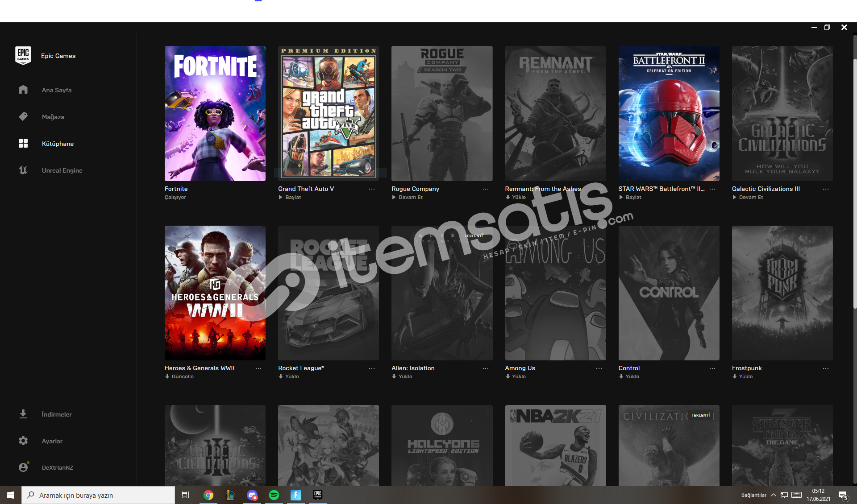Click Devam Et under Rogue Company
Screen dimensions: 857x504
pos(407,197)
